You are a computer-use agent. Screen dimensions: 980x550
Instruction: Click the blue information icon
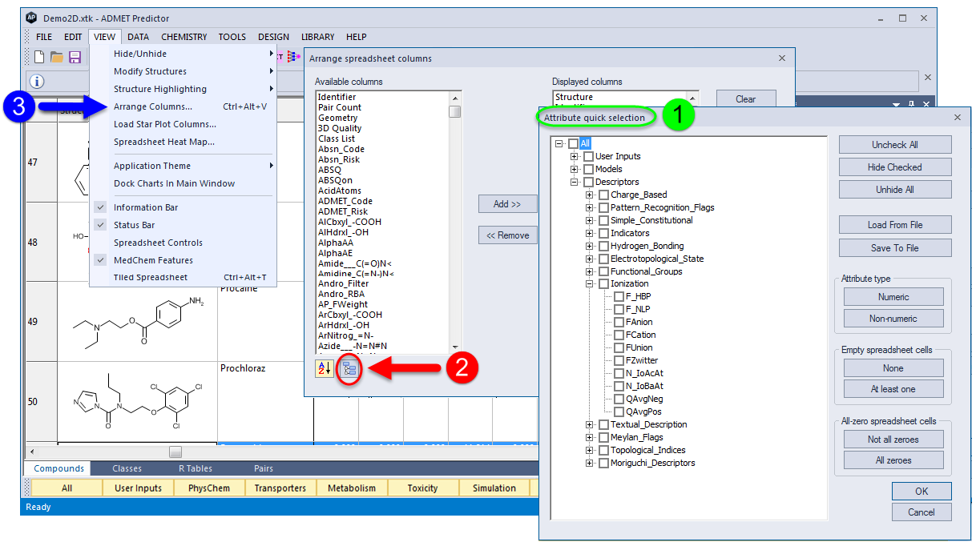pos(37,82)
